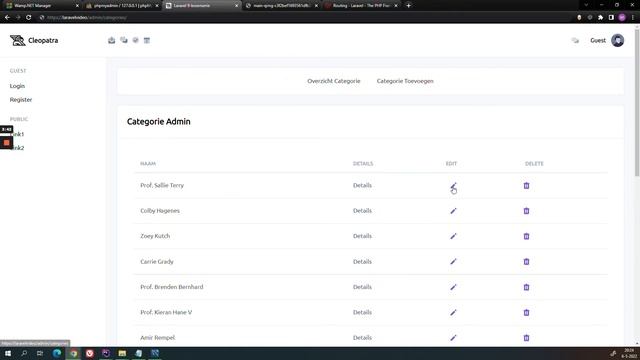
Task: Switch to the phpMyAdmin browser tab
Action: pos(122,6)
